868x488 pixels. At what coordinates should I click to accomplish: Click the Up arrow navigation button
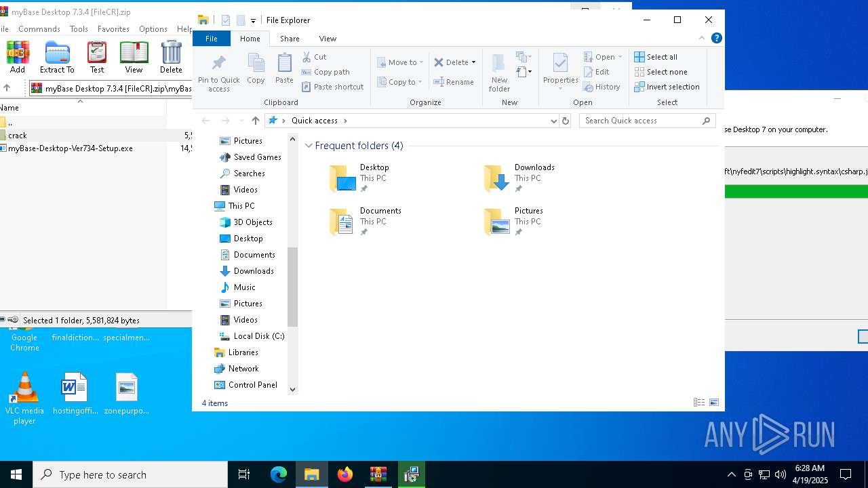click(x=256, y=121)
